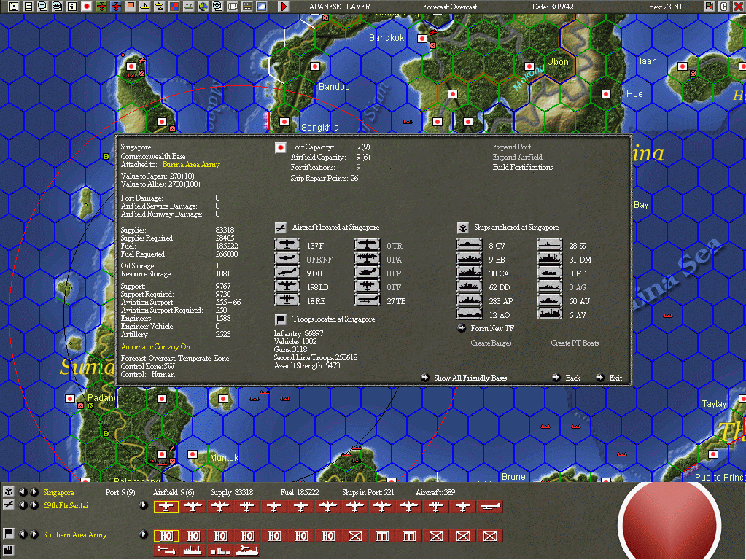Select the 18 RE recon aircraft icon
The width and height of the screenshot is (746, 560).
pos(287,300)
